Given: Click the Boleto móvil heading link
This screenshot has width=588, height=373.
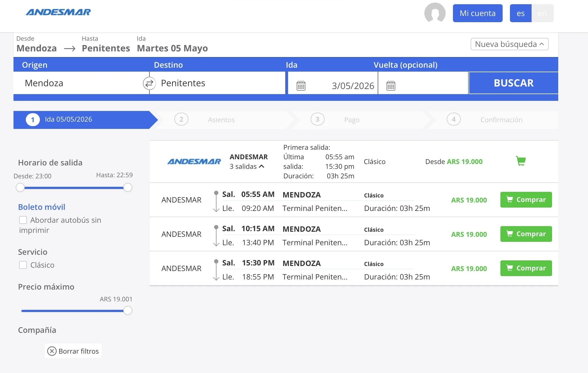Looking at the screenshot, I should point(42,207).
